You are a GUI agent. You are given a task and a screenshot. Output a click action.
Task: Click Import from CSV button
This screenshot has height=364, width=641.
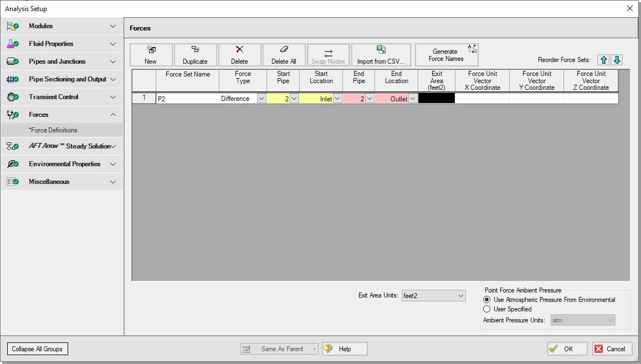(381, 55)
